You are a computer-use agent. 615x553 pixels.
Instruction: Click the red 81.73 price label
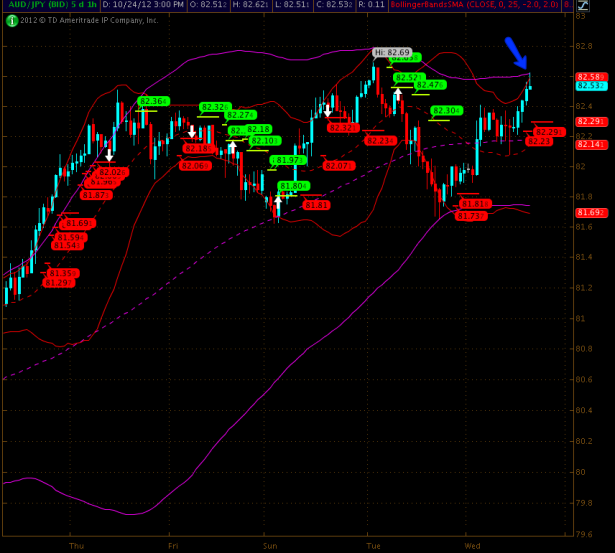click(472, 216)
